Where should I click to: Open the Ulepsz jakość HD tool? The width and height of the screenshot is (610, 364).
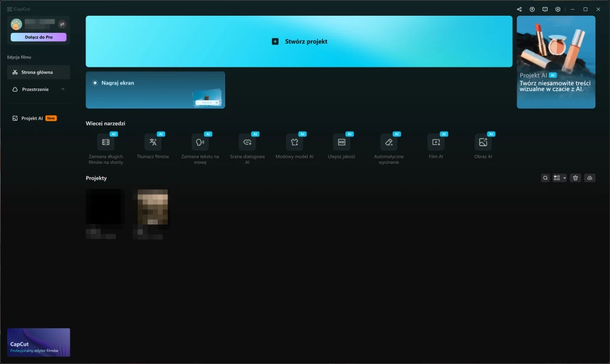(x=342, y=143)
